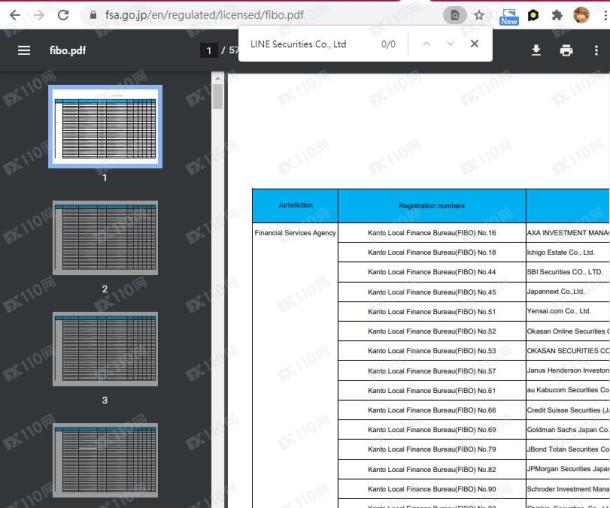Bookmark this page with the star icon
610x508 pixels.
tap(479, 15)
